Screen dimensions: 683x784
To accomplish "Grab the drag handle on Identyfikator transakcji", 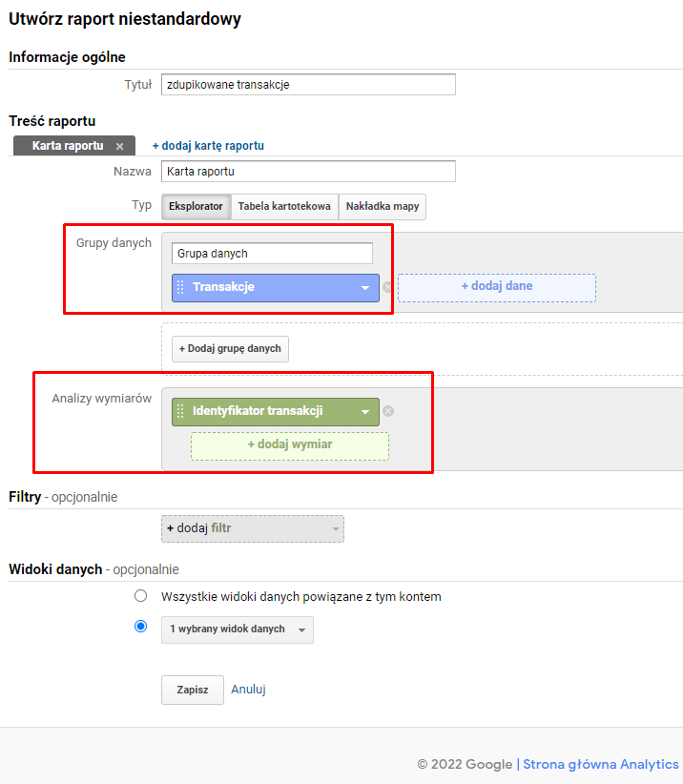I will 180,412.
